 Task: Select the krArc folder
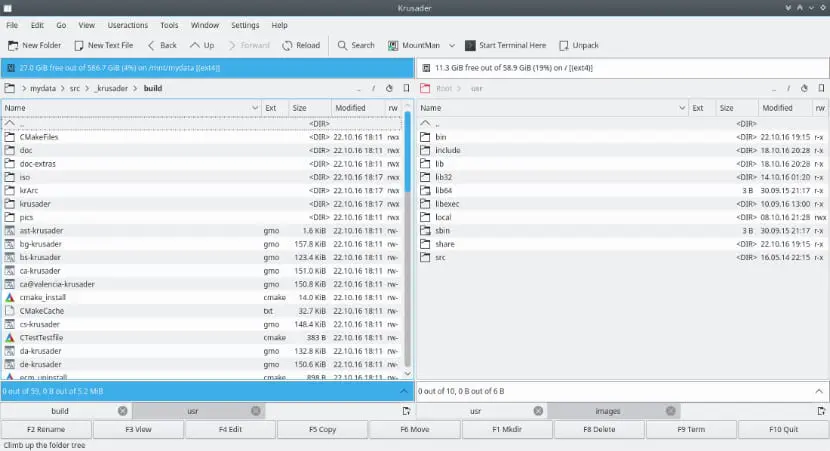coord(202,191)
